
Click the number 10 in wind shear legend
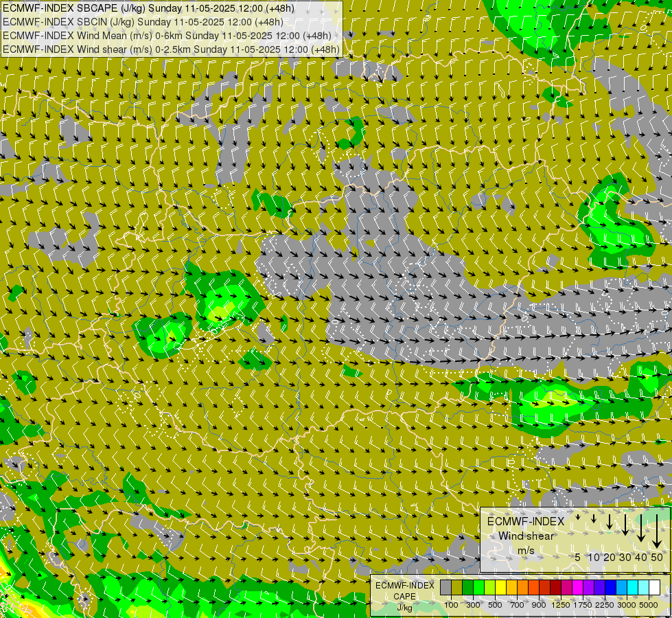(x=594, y=558)
